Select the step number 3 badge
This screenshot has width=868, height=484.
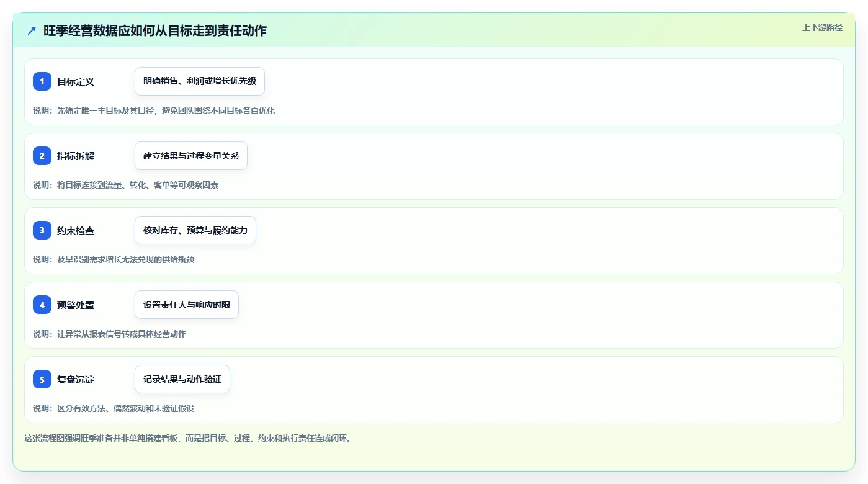click(x=42, y=230)
